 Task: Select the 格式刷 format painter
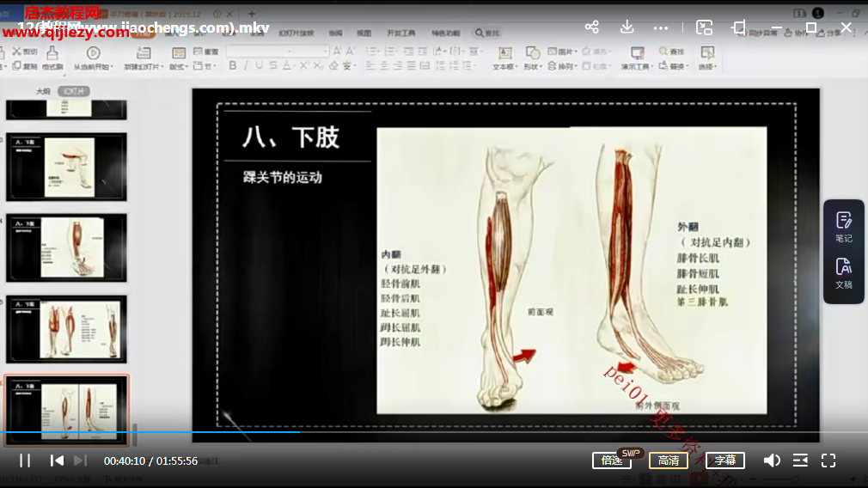[x=52, y=58]
